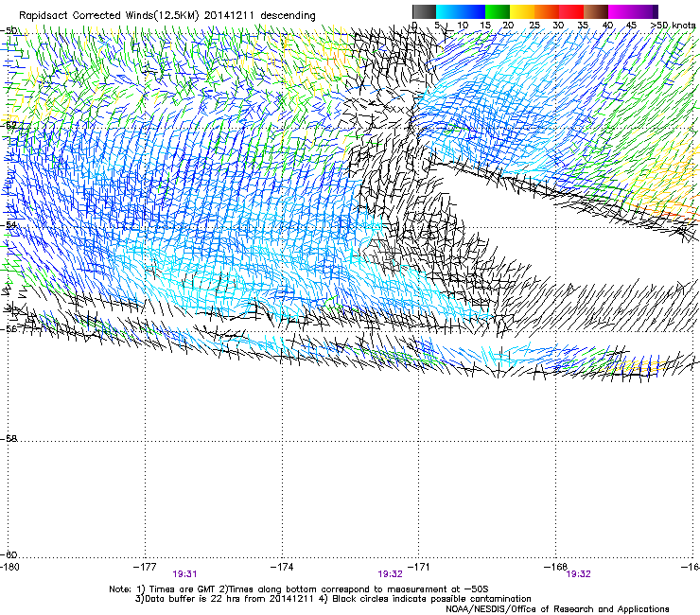Click the -171 longitude axis label
The height and width of the screenshot is (615, 700).
[419, 567]
